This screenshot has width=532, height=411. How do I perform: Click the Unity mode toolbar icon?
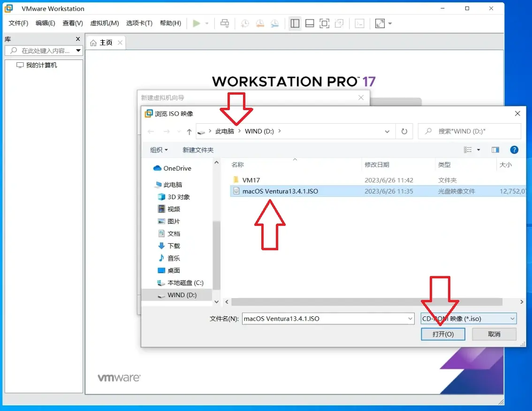pos(339,23)
